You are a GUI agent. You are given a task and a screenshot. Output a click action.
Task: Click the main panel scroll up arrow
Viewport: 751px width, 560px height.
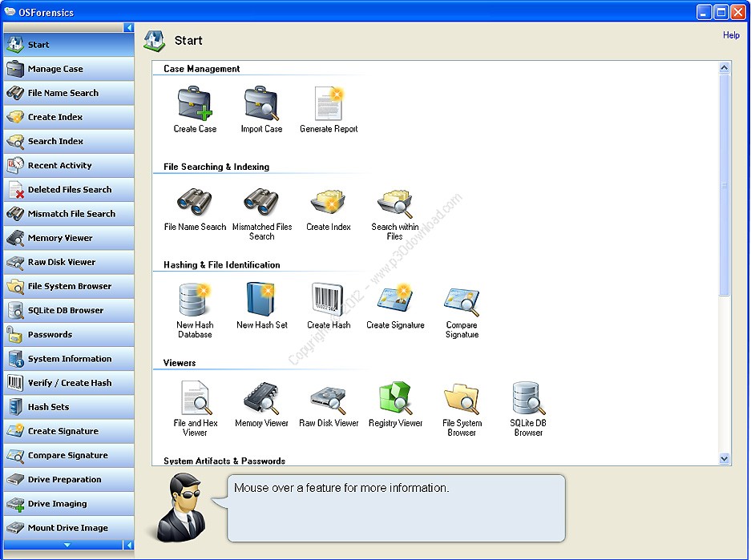click(725, 67)
